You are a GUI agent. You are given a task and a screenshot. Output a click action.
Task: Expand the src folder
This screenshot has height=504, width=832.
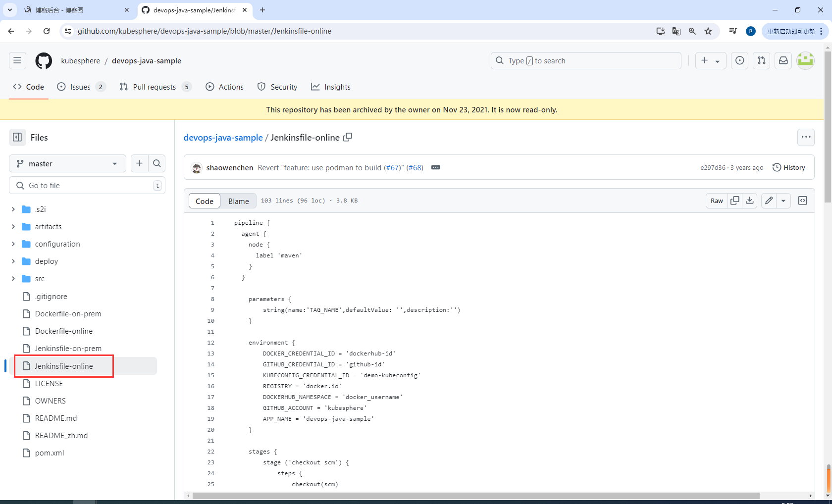[13, 279]
